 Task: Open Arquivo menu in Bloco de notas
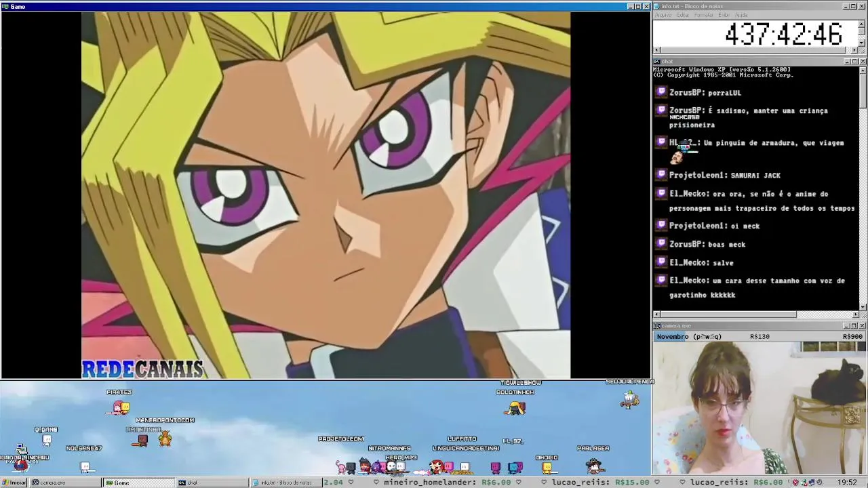663,15
